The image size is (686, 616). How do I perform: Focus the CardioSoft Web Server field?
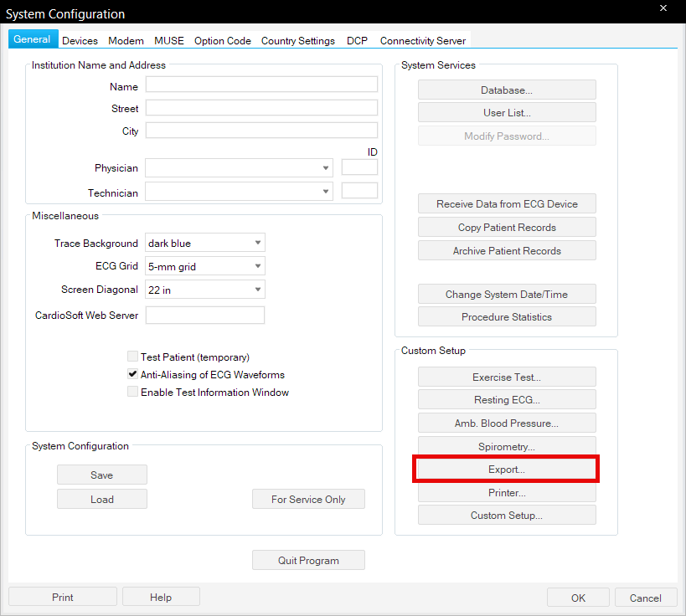point(204,316)
